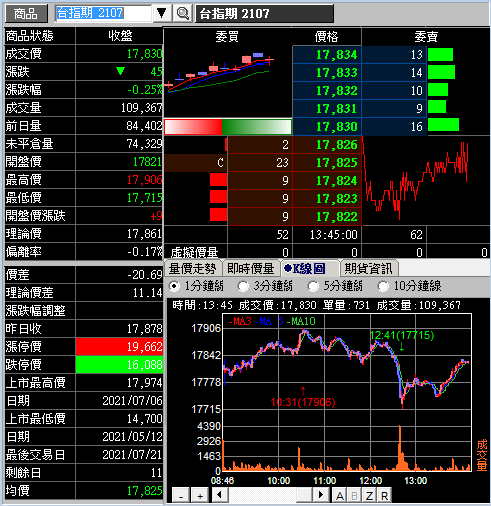The width and height of the screenshot is (491, 506).
Task: Click the 未平倉量 value 74,329
Action: pyautogui.click(x=144, y=144)
